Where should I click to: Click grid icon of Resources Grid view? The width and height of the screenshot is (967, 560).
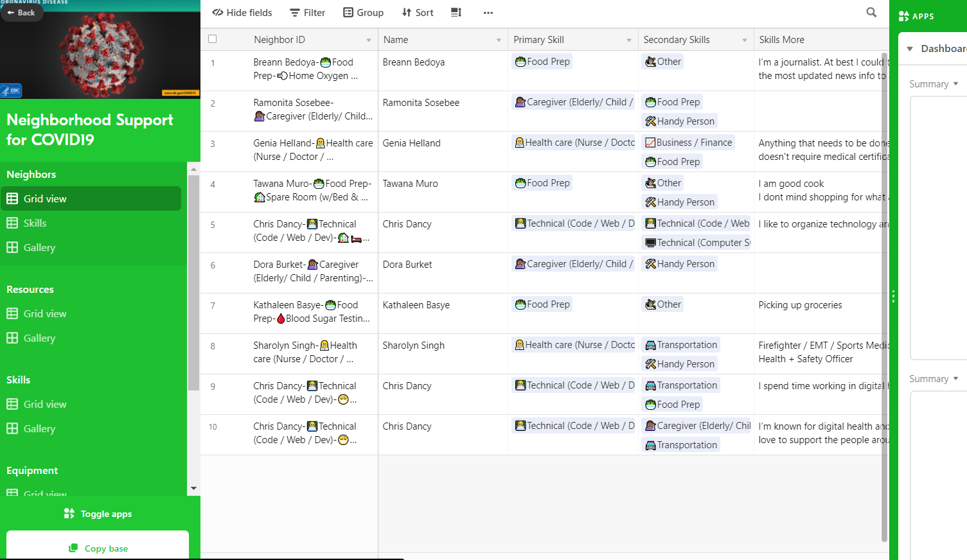(x=12, y=313)
